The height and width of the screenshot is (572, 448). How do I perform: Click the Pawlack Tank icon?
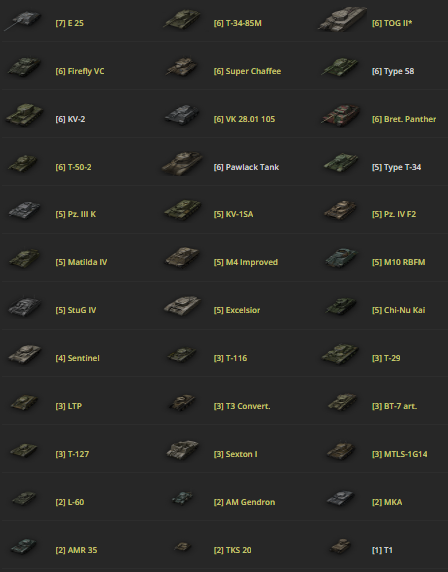(182, 163)
